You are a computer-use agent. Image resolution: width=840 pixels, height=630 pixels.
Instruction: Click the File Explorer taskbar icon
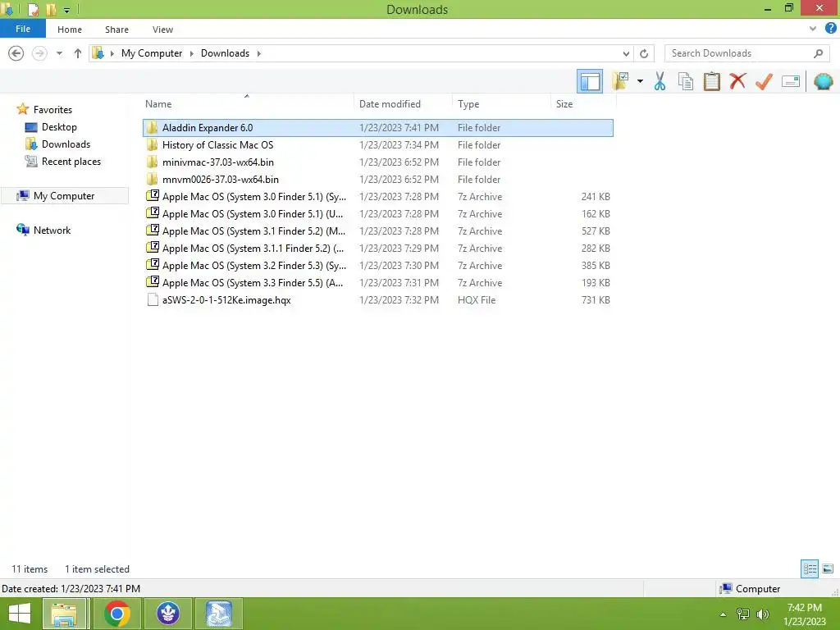point(64,614)
